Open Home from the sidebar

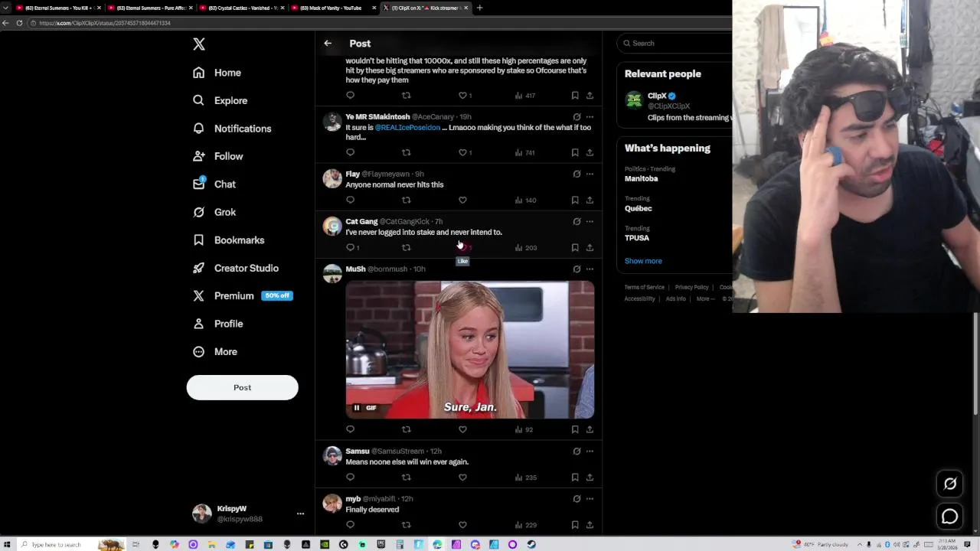click(x=217, y=73)
